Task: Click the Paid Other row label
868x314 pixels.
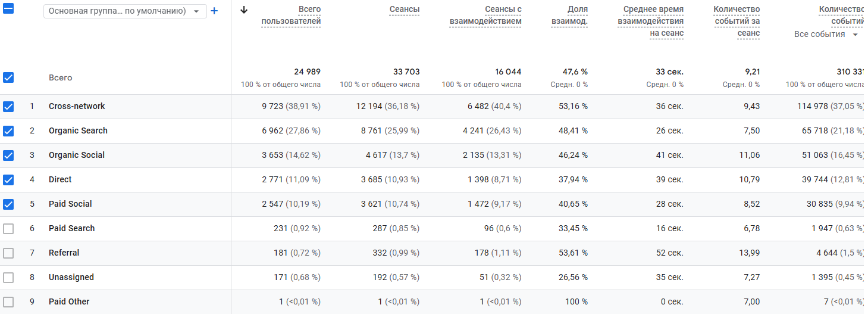Action: coord(69,301)
